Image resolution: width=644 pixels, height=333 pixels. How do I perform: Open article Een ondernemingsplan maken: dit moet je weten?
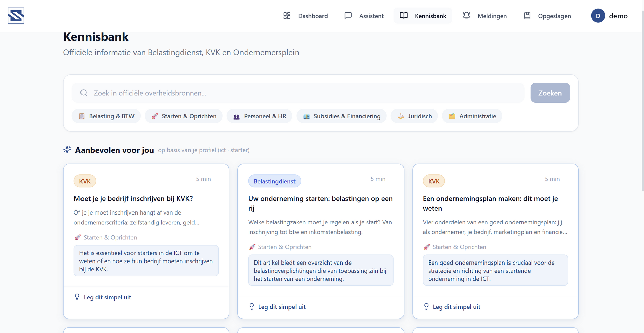pos(490,203)
